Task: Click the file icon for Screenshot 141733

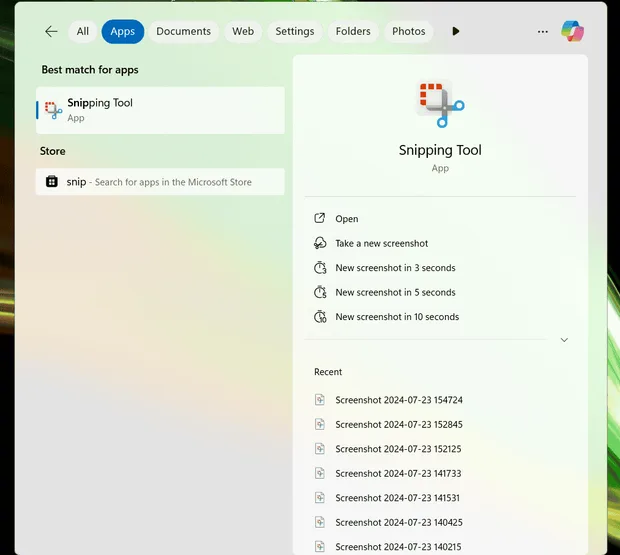Action: point(319,473)
